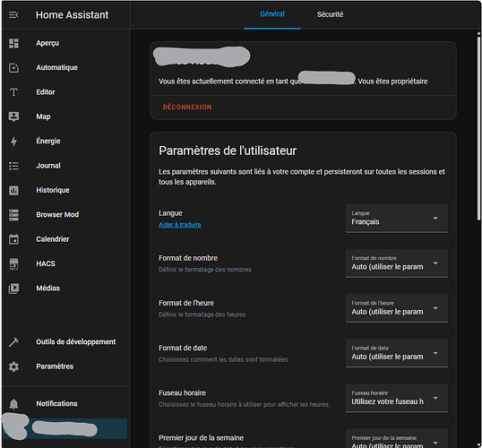Screen dimensions: 482x448
Task: Expand the Format de nombre dropdown
Action: (x=397, y=263)
